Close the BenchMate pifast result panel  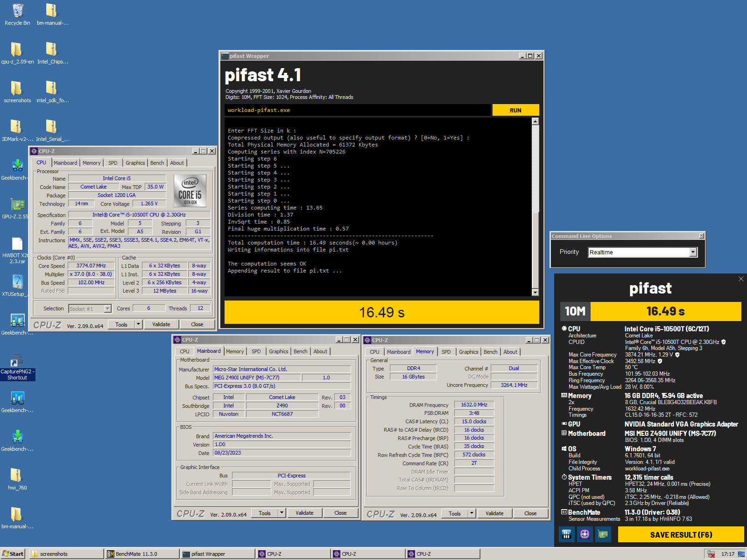point(741,279)
